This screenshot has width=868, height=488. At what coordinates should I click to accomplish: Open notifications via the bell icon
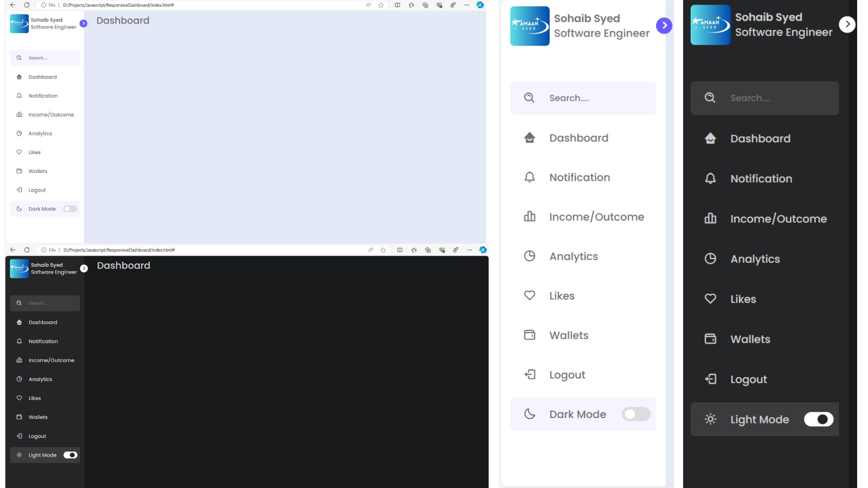coord(529,177)
